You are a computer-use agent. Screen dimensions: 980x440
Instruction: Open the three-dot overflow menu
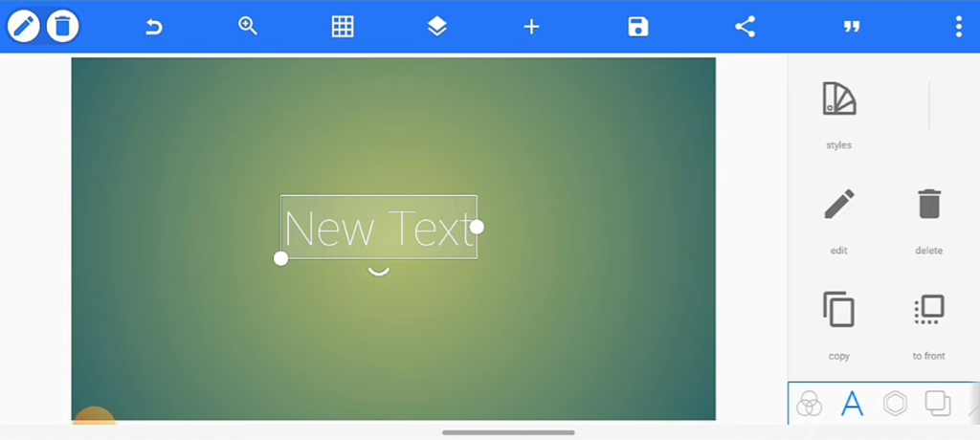point(958,27)
